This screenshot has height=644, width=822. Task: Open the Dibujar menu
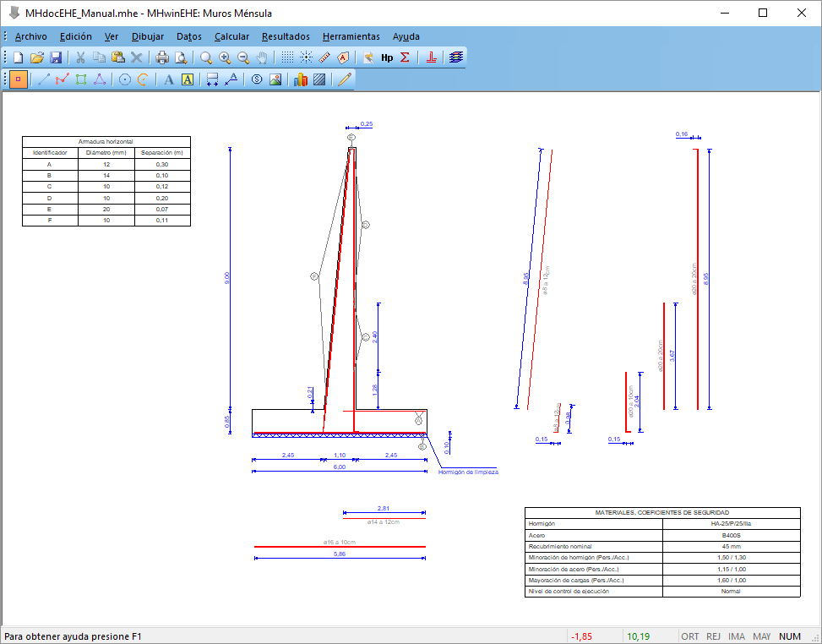click(148, 36)
